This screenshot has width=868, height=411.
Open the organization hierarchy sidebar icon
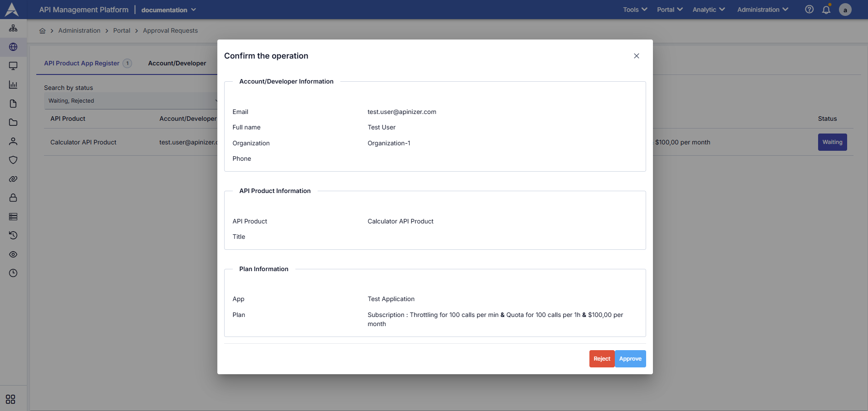(13, 28)
